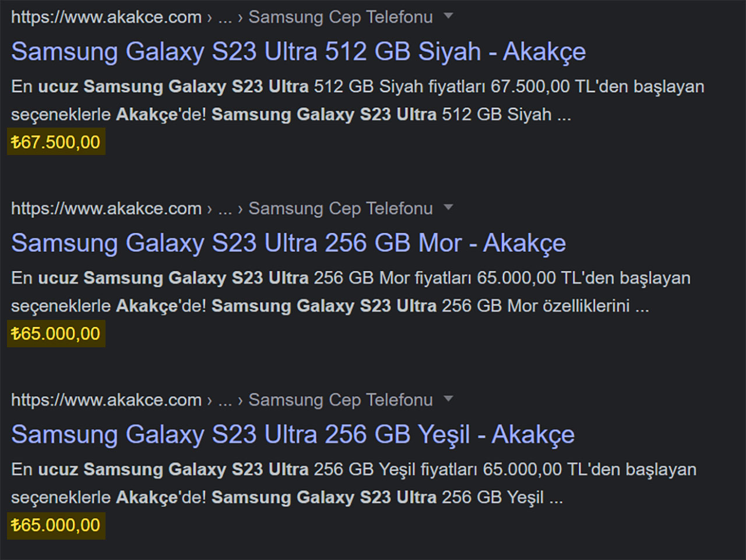Select the ₺65.000,00 price under the Mor result
This screenshot has height=560, width=746.
[56, 334]
